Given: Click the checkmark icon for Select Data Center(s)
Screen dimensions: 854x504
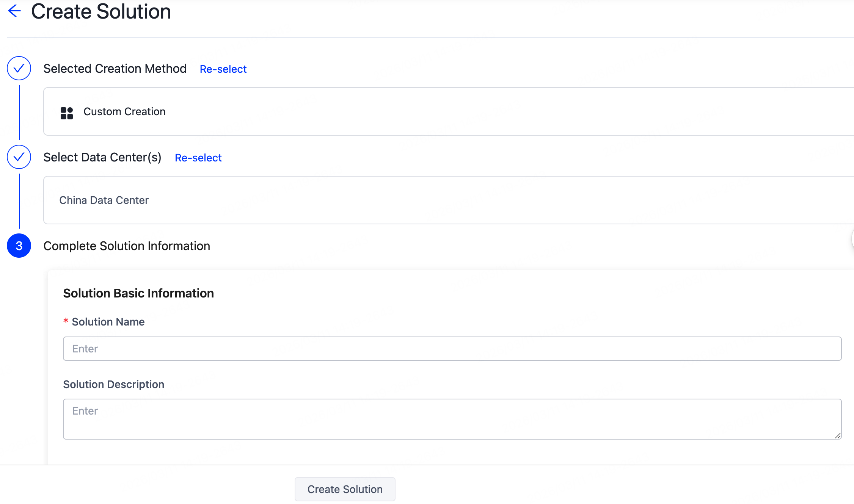Looking at the screenshot, I should click(x=19, y=157).
